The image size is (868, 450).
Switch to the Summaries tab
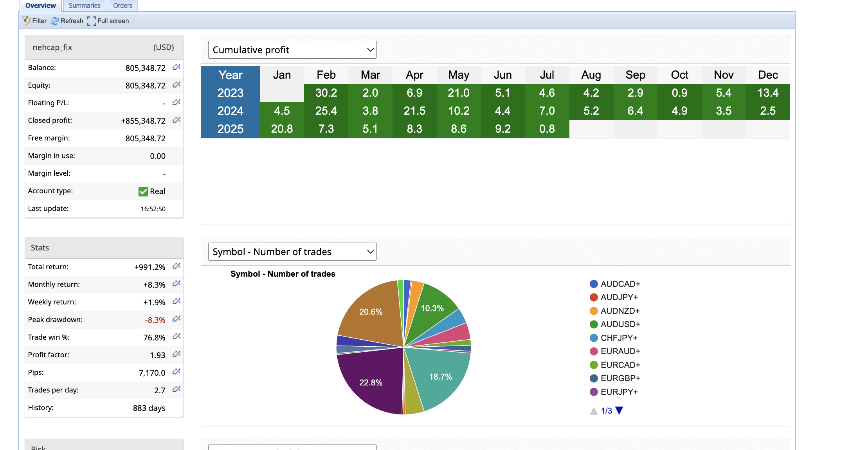point(85,5)
